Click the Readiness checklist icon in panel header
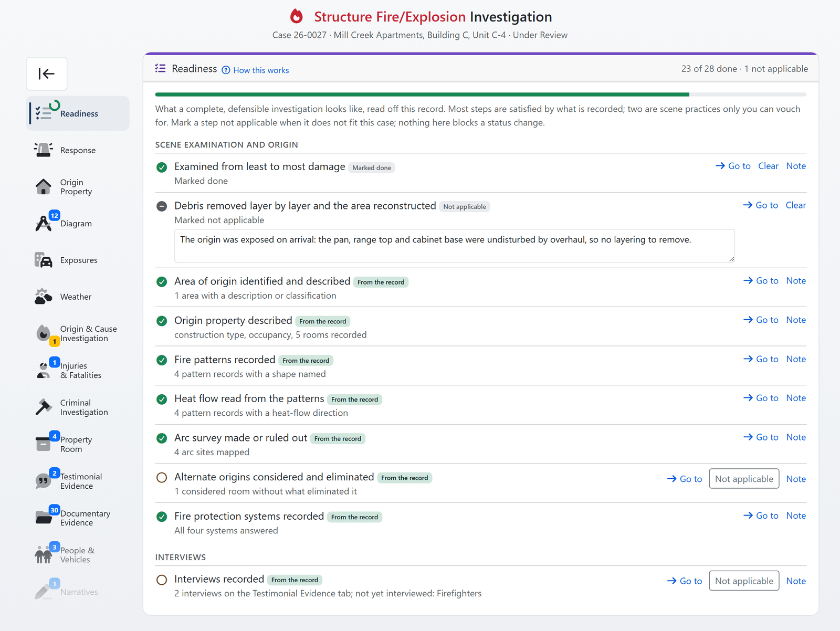 pos(160,68)
